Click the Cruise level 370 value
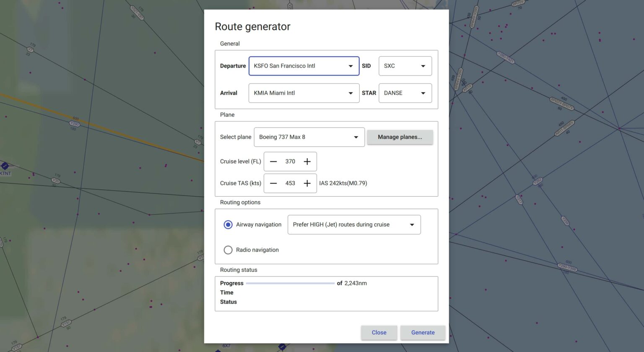This screenshot has width=644, height=352. coord(290,162)
